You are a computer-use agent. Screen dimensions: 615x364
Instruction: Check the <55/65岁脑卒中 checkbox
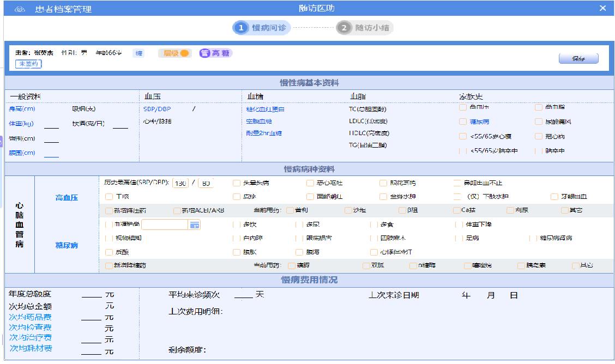[x=463, y=151]
